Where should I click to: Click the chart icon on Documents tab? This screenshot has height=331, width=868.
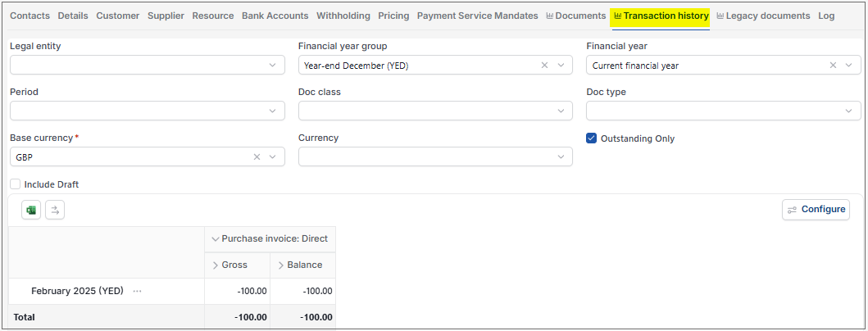(x=550, y=16)
